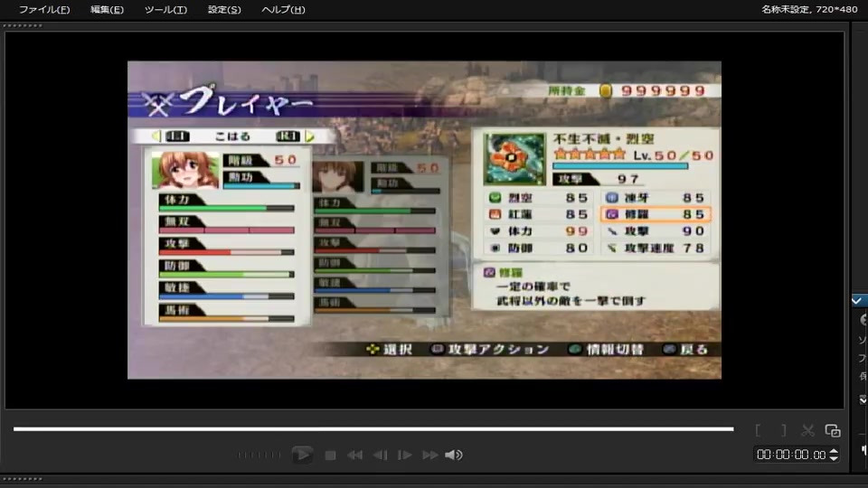Stop playback with the square Stop button
The image size is (868, 488).
(331, 455)
